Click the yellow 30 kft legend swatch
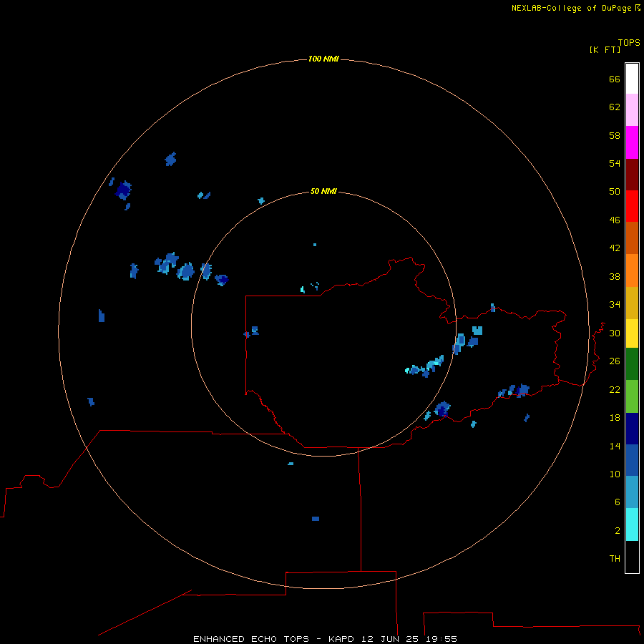Image resolution: width=644 pixels, height=644 pixels. point(632,334)
